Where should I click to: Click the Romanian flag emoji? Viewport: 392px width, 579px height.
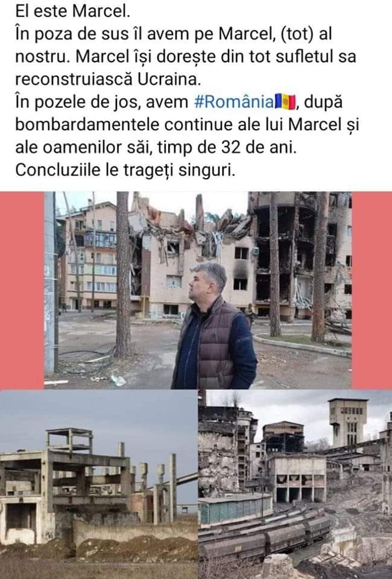click(285, 102)
